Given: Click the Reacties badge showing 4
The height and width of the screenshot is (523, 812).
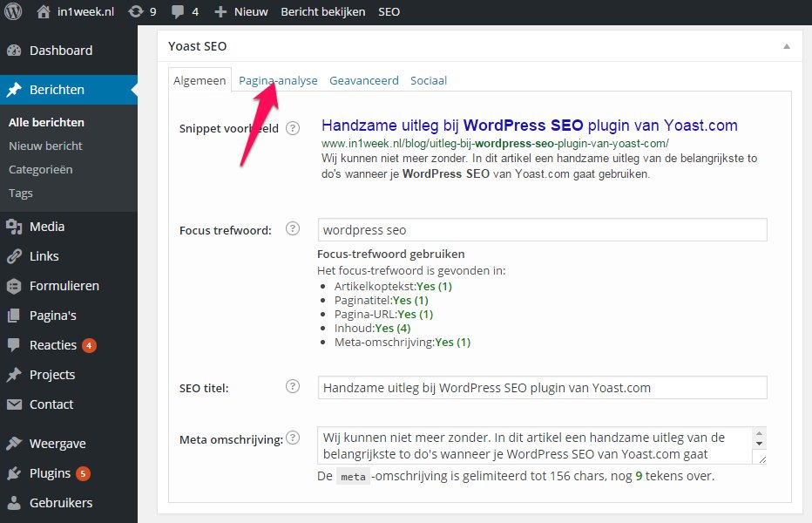Looking at the screenshot, I should click(89, 345).
